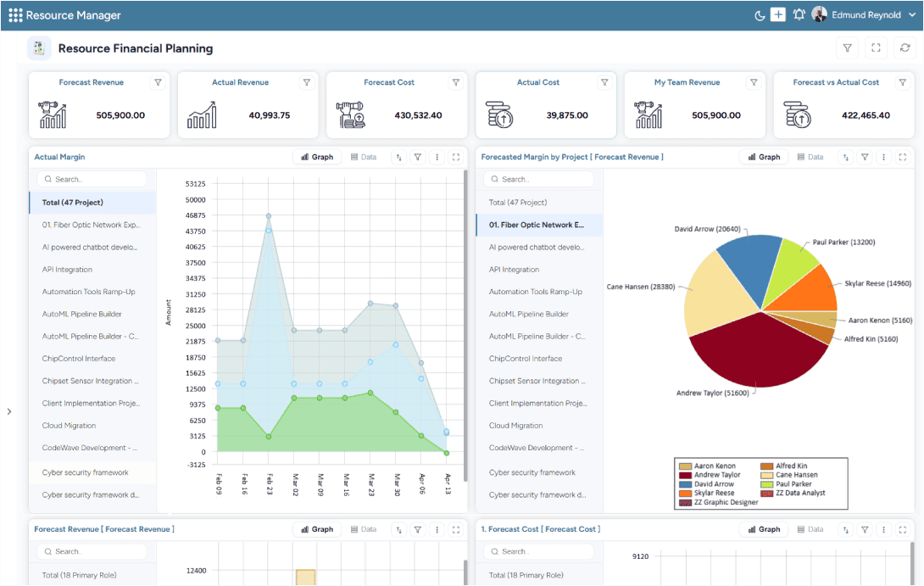Screen dimensions: 924x586
Task: Open filter in 1. Forecast Cost panel
Action: (x=865, y=530)
